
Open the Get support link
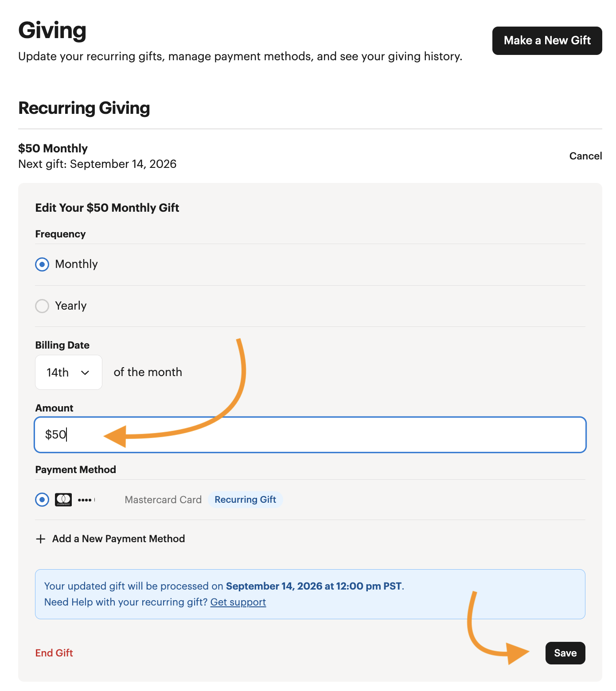[238, 602]
